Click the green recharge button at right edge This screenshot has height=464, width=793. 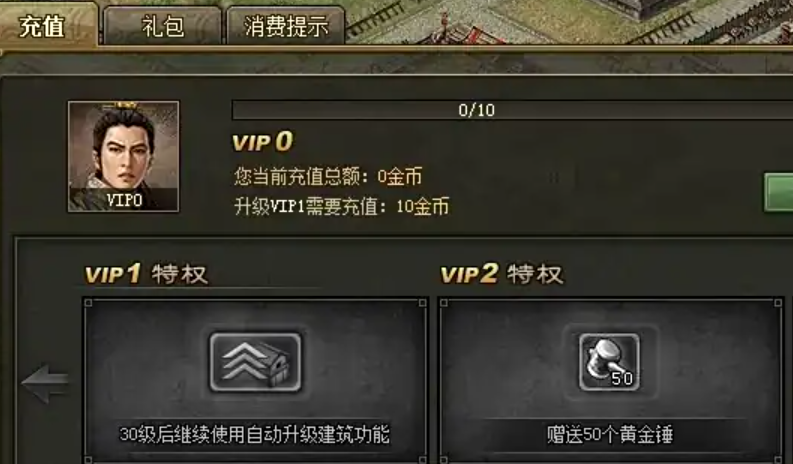pos(778,192)
